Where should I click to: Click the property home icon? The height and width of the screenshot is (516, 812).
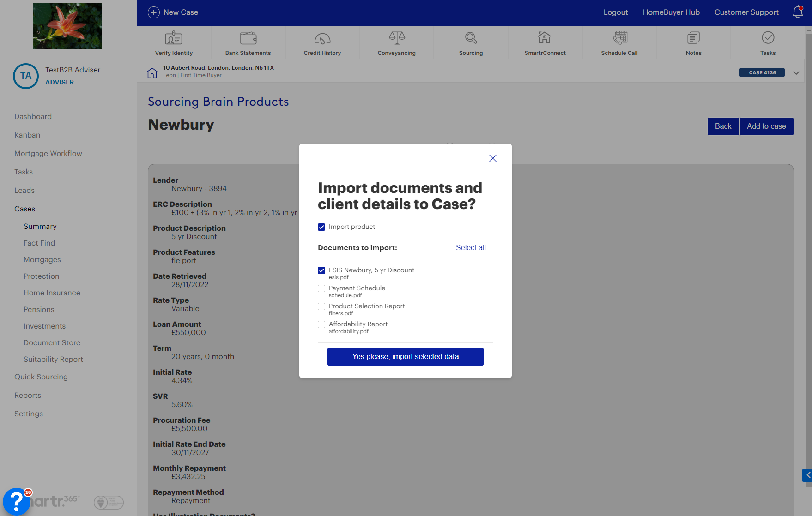(152, 73)
